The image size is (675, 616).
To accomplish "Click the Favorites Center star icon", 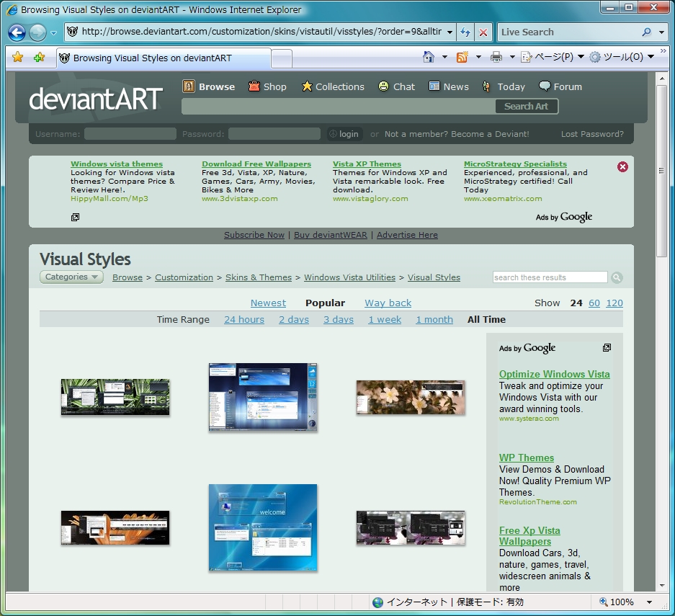I will [x=18, y=57].
